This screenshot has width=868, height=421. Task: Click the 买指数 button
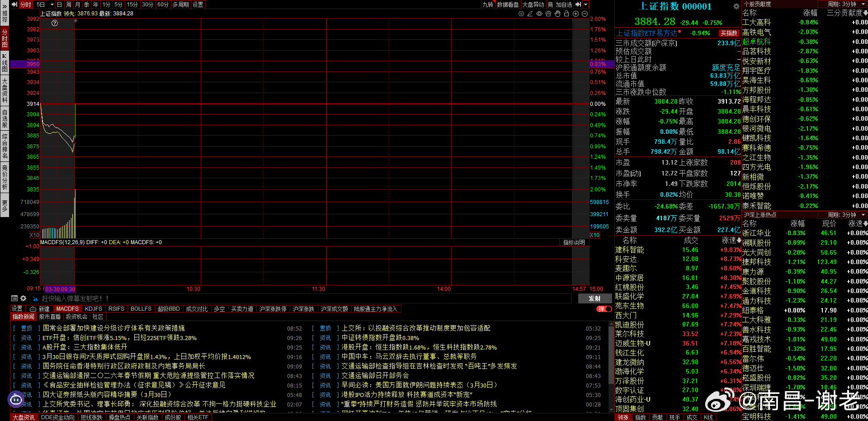click(x=729, y=33)
